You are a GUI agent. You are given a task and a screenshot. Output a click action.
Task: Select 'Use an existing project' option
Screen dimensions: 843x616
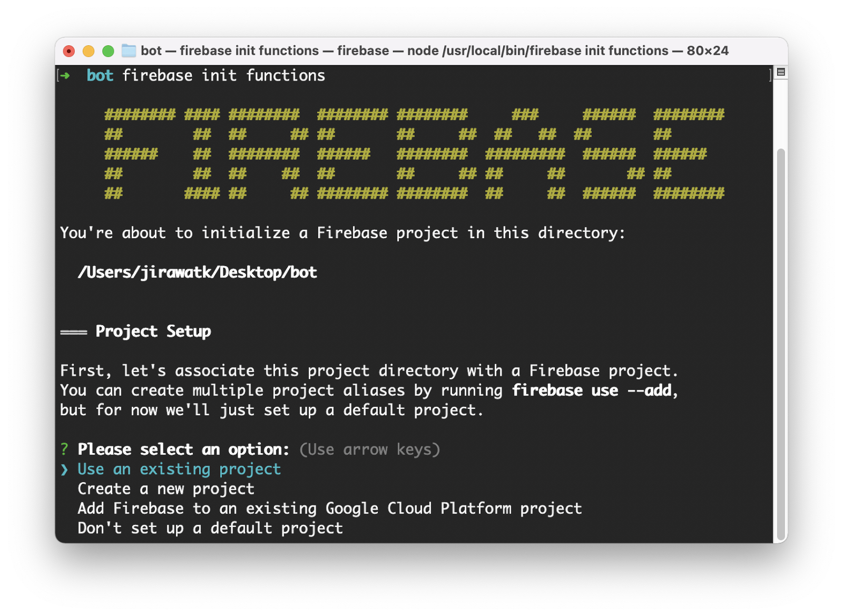(x=179, y=469)
